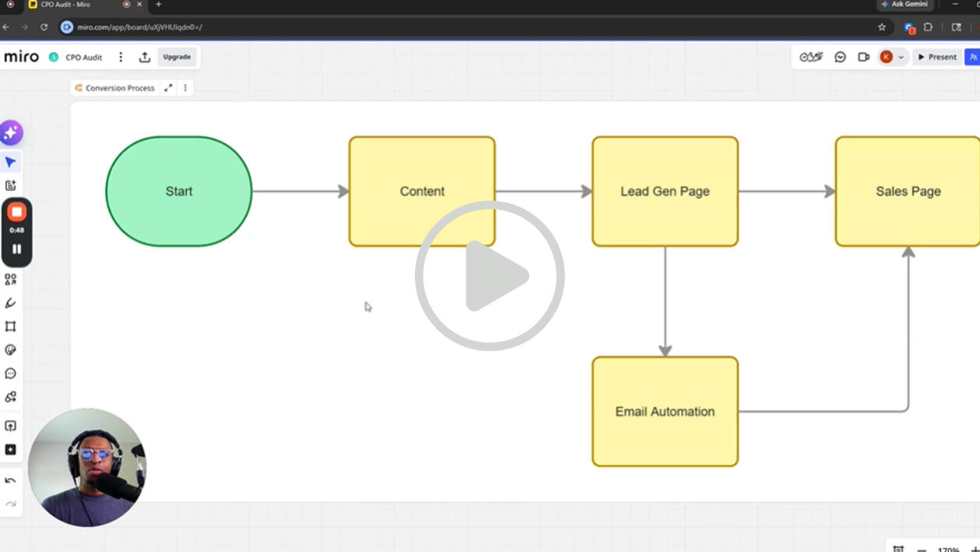Open Conversion Process frame options menu
980x552 pixels.
pyautogui.click(x=185, y=88)
